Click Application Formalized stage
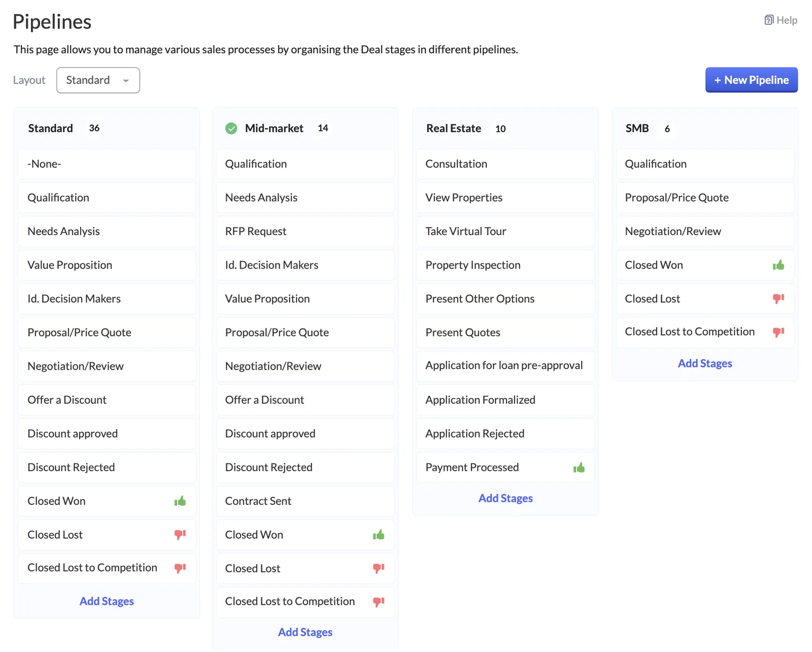Viewport: 812px width, 652px height. [x=505, y=400]
